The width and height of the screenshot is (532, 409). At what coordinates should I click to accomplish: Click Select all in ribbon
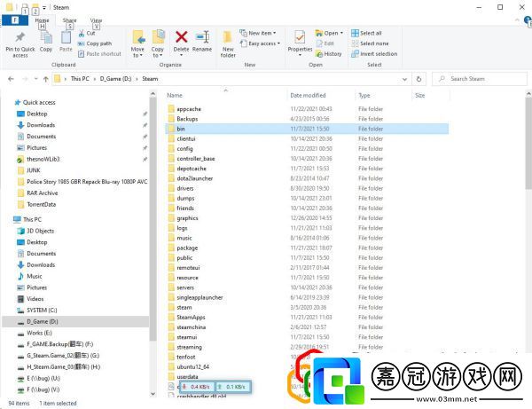(366, 33)
